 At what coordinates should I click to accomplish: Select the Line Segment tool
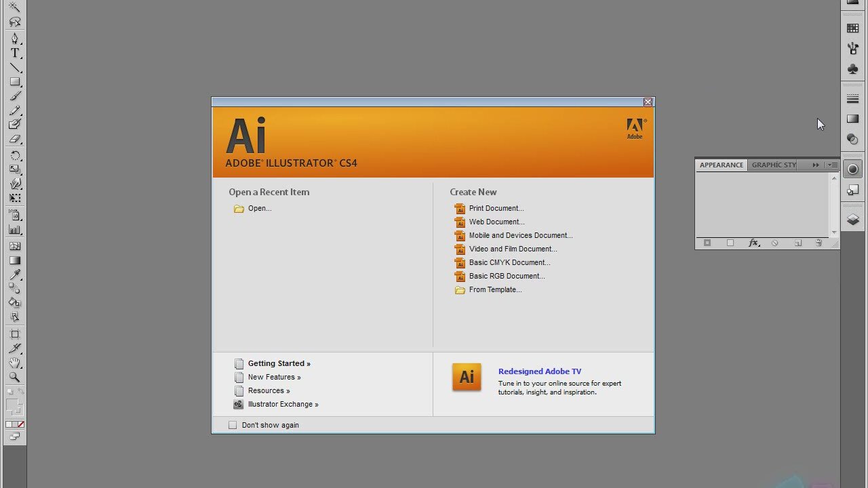coord(14,67)
